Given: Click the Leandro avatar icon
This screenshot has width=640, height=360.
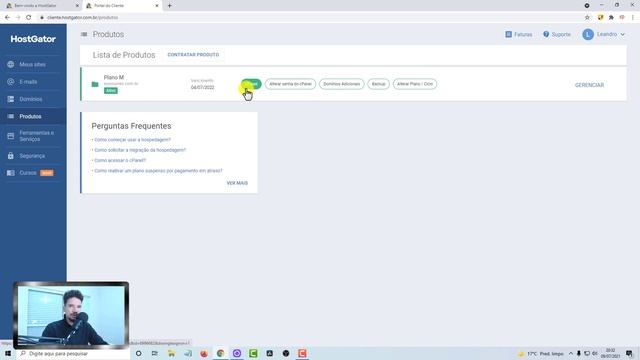Looking at the screenshot, I should click(x=588, y=34).
